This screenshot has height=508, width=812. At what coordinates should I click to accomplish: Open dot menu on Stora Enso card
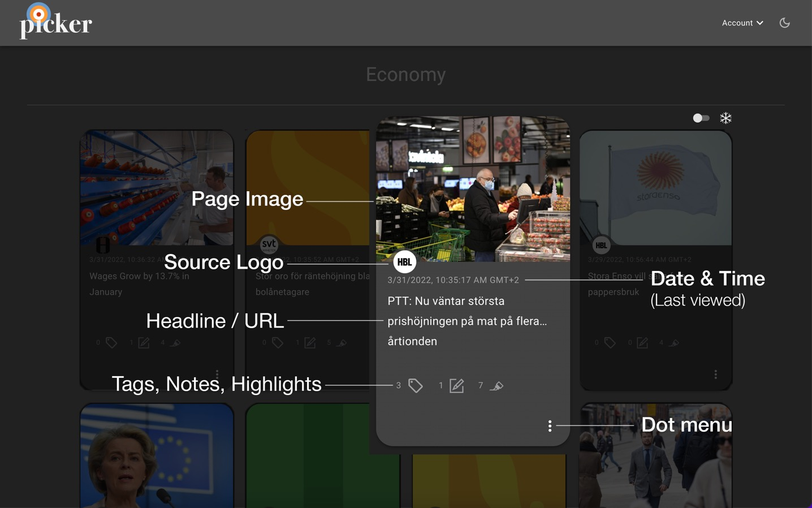pyautogui.click(x=715, y=374)
